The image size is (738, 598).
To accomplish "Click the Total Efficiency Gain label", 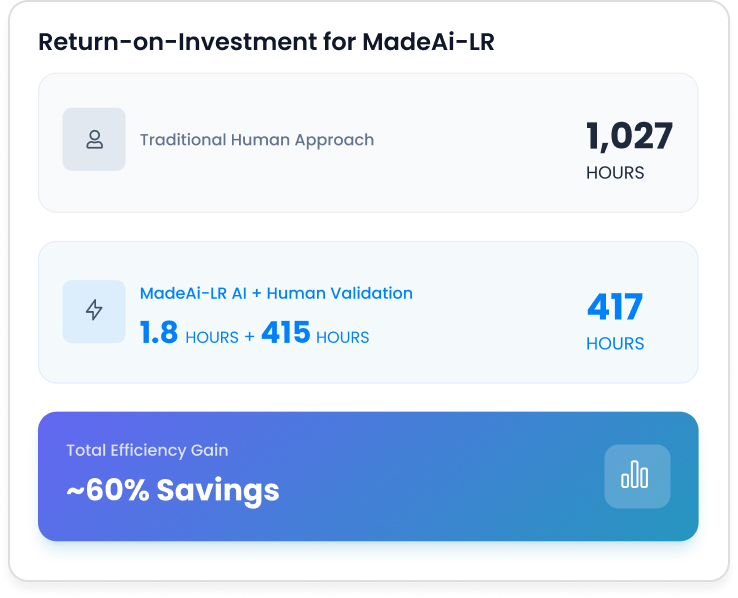I will [147, 450].
